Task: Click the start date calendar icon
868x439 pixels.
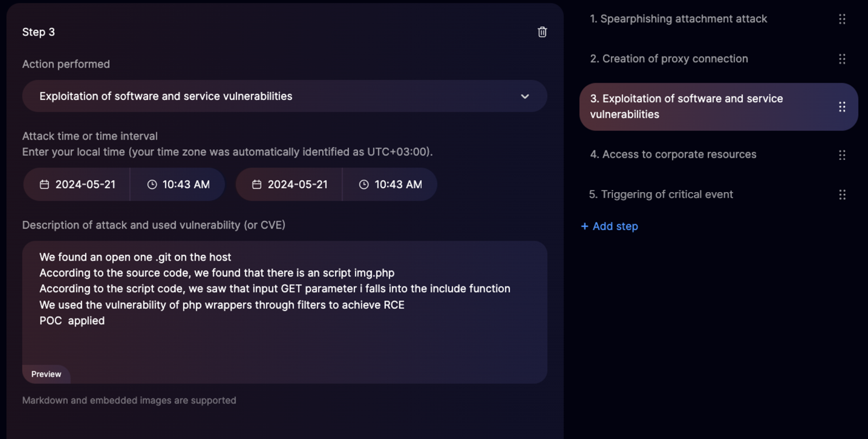Action: [44, 184]
